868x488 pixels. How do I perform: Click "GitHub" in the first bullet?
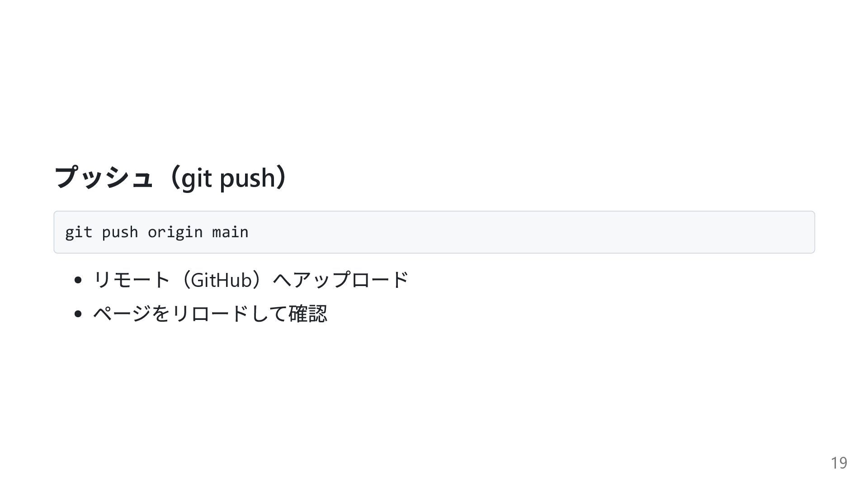221,280
